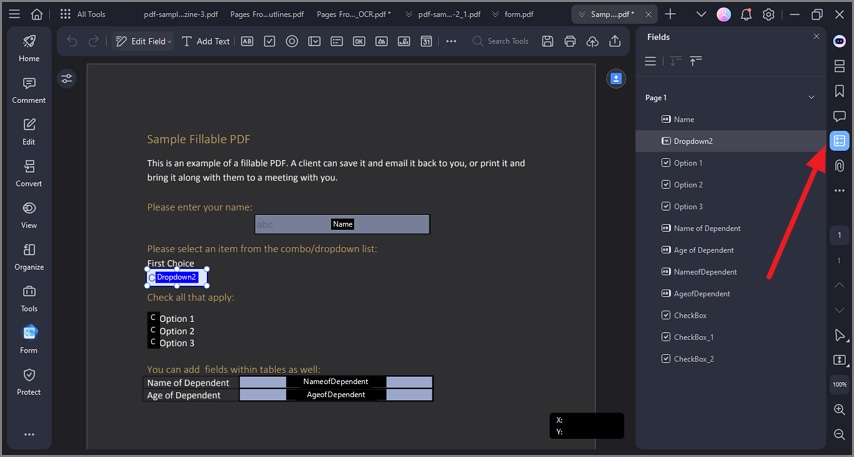Switch to the Pages Fro..._OCR.pdf tab
Screen dimensions: 854x457
pos(353,15)
